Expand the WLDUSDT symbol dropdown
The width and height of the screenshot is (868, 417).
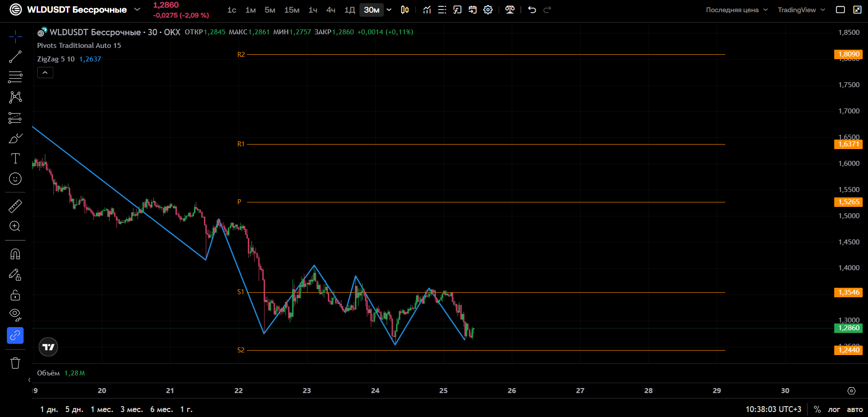click(x=137, y=9)
